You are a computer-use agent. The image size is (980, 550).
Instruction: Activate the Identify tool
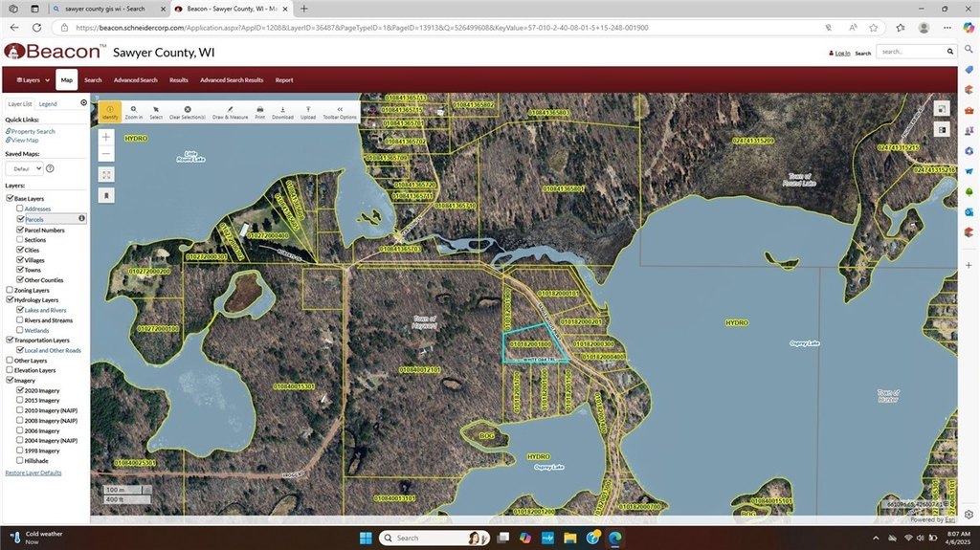point(109,111)
